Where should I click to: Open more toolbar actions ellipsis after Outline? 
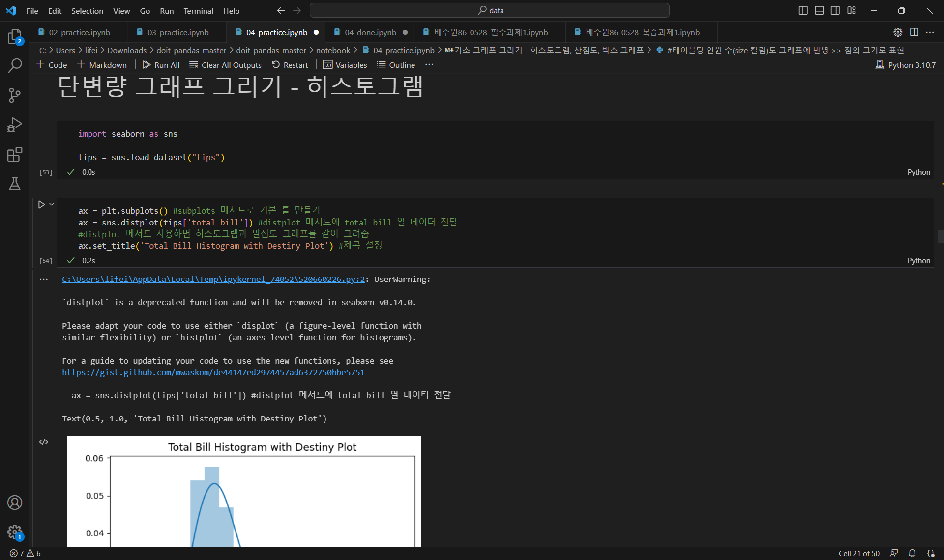[x=429, y=65]
